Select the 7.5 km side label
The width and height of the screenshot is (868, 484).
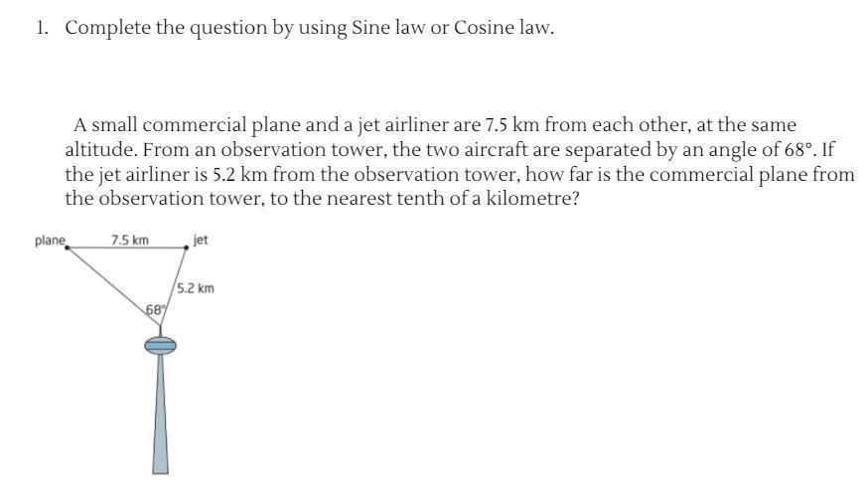(x=129, y=240)
